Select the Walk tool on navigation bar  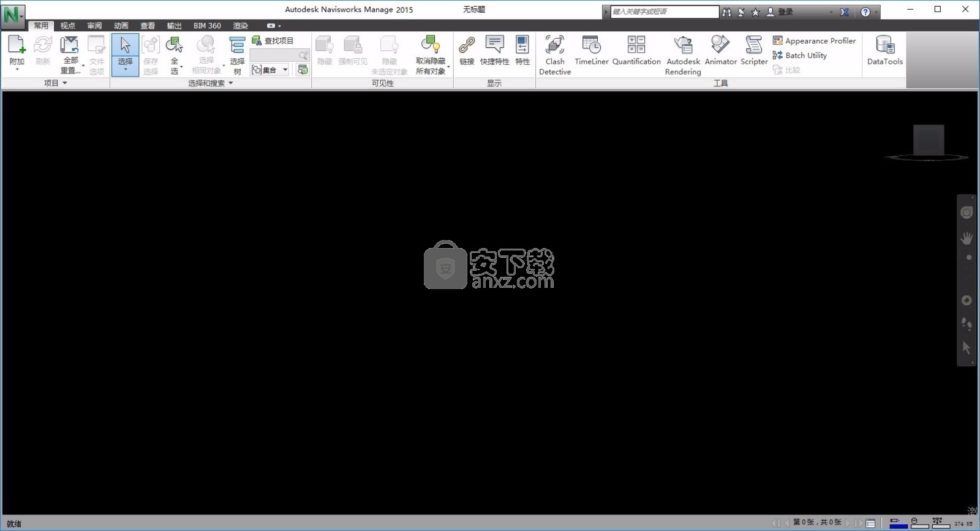[x=966, y=323]
